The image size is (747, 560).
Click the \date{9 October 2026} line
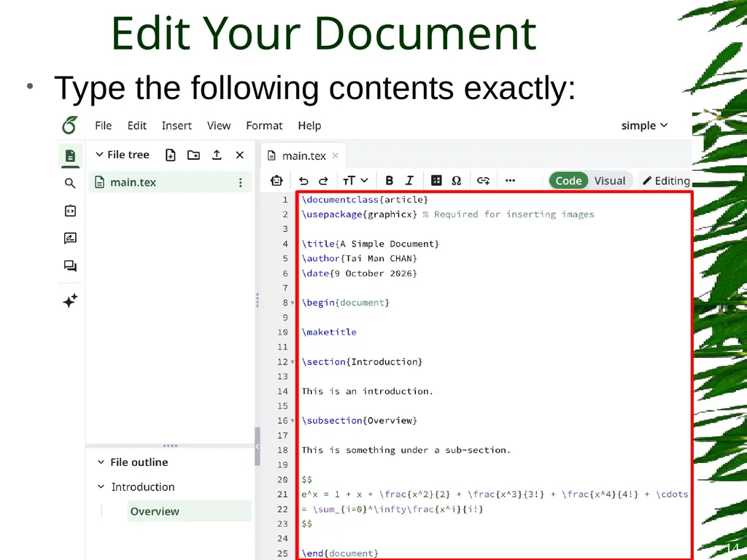(x=359, y=273)
